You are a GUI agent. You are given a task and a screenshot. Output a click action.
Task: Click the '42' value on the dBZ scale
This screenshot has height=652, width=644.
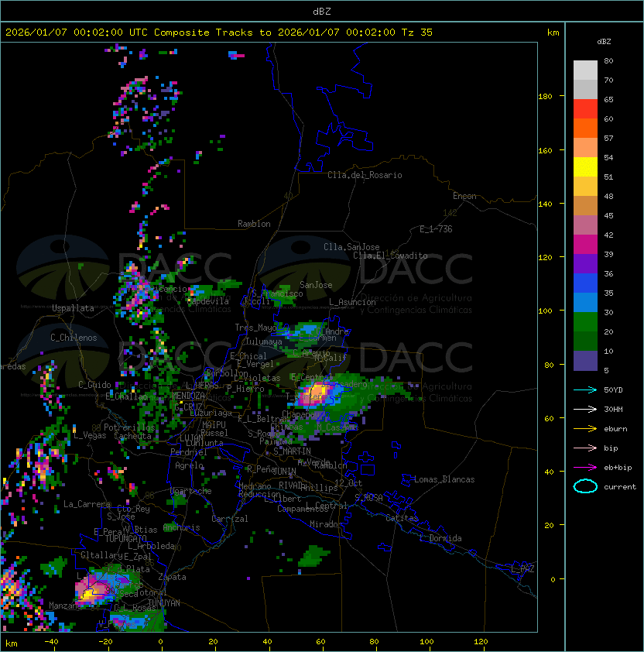pos(608,235)
